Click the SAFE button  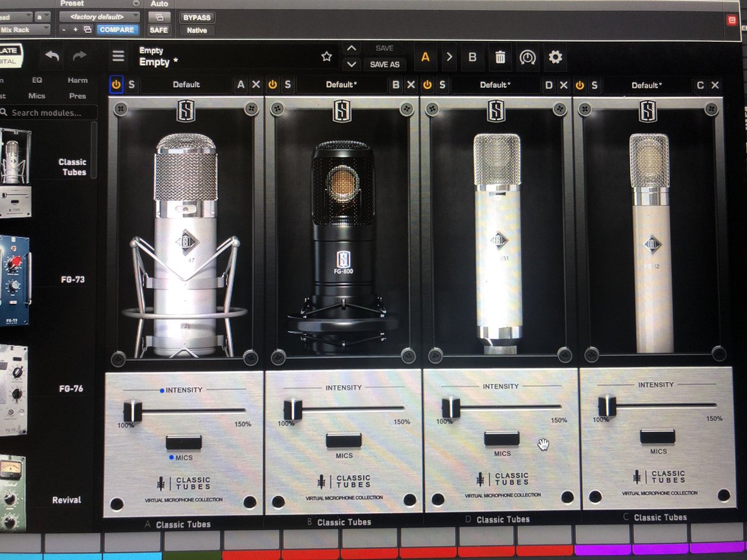click(159, 30)
